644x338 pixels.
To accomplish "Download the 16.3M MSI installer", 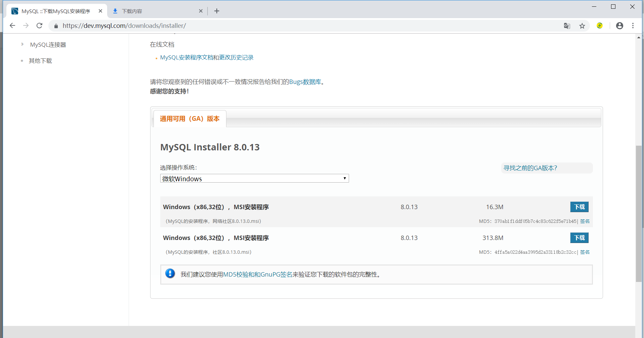I will (x=579, y=207).
